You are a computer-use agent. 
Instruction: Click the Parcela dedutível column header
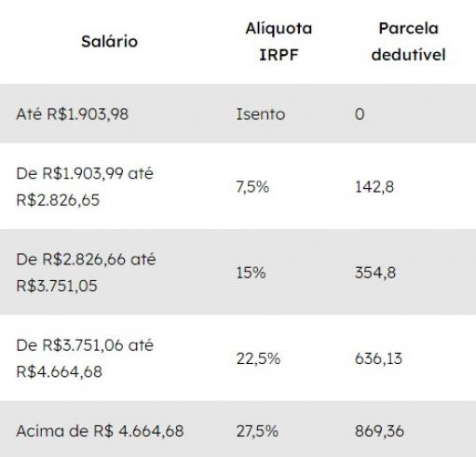408,42
